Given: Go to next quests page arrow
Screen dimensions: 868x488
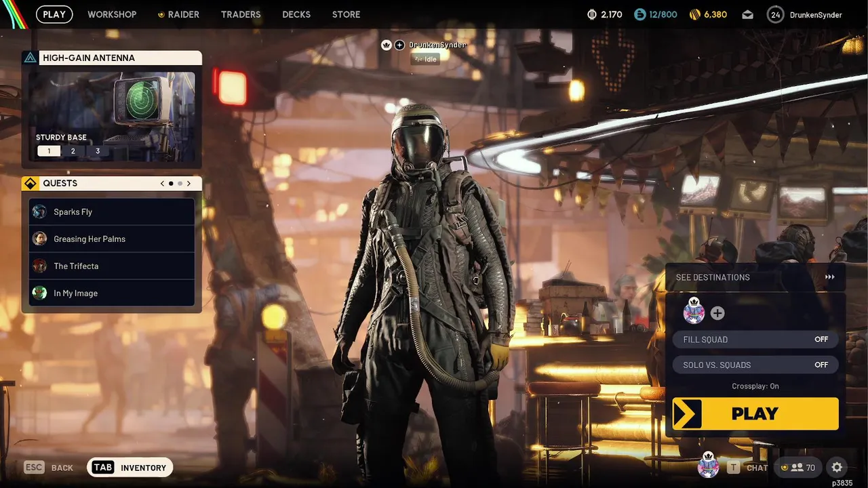Looking at the screenshot, I should click(x=189, y=183).
